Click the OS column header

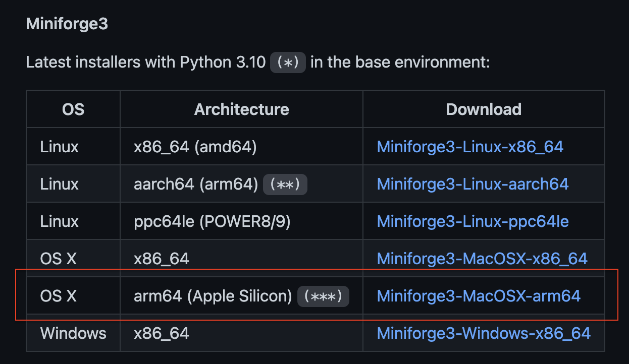click(73, 109)
